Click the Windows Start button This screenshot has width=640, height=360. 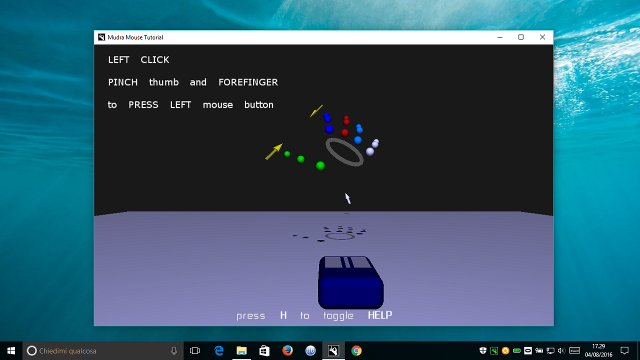click(11, 351)
